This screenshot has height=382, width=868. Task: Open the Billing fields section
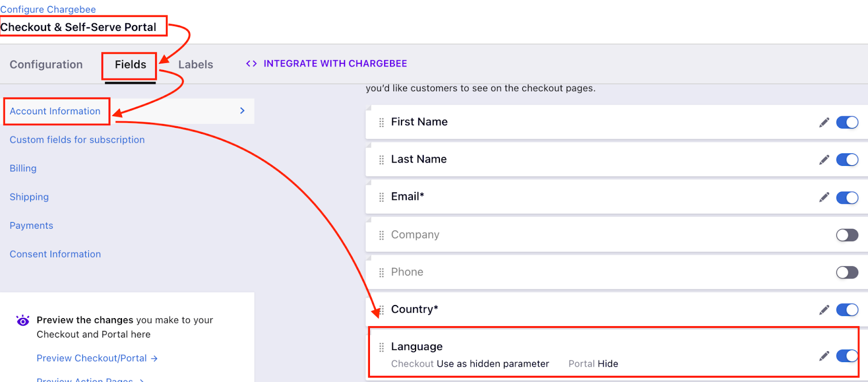tap(23, 169)
